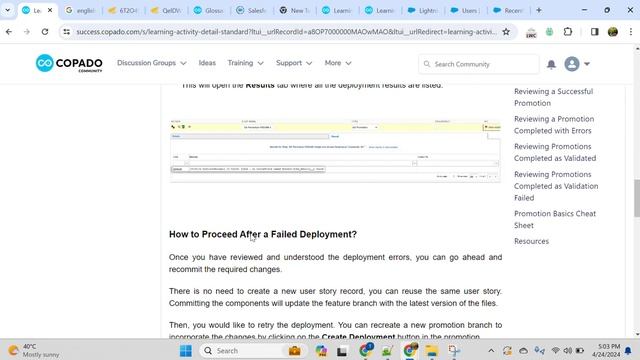
Task: Open File Explorer from the taskbar
Action: tap(431, 351)
